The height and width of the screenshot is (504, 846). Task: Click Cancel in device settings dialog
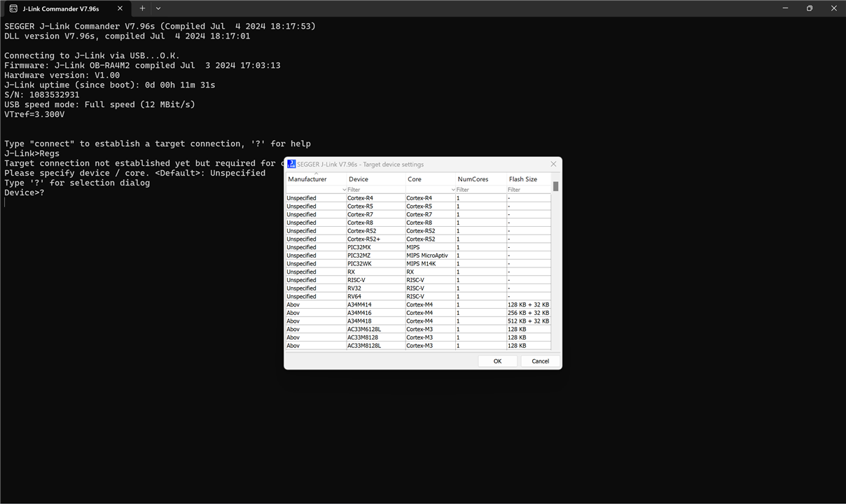540,361
